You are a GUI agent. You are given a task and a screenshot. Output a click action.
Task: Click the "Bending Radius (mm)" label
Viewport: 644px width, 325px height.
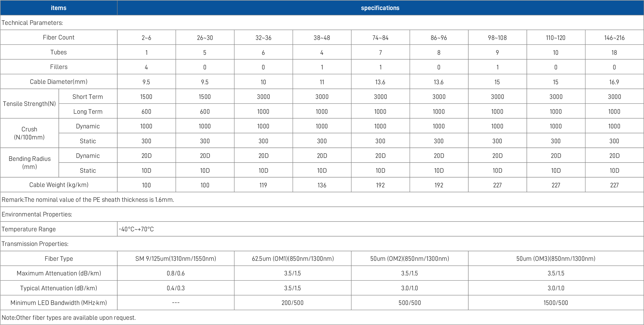(x=29, y=162)
